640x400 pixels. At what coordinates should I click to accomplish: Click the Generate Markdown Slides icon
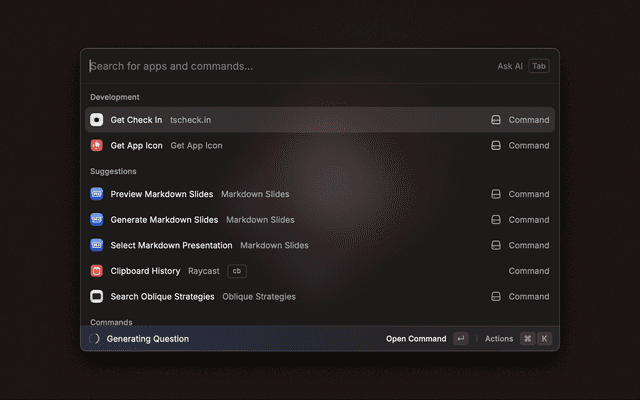97,220
